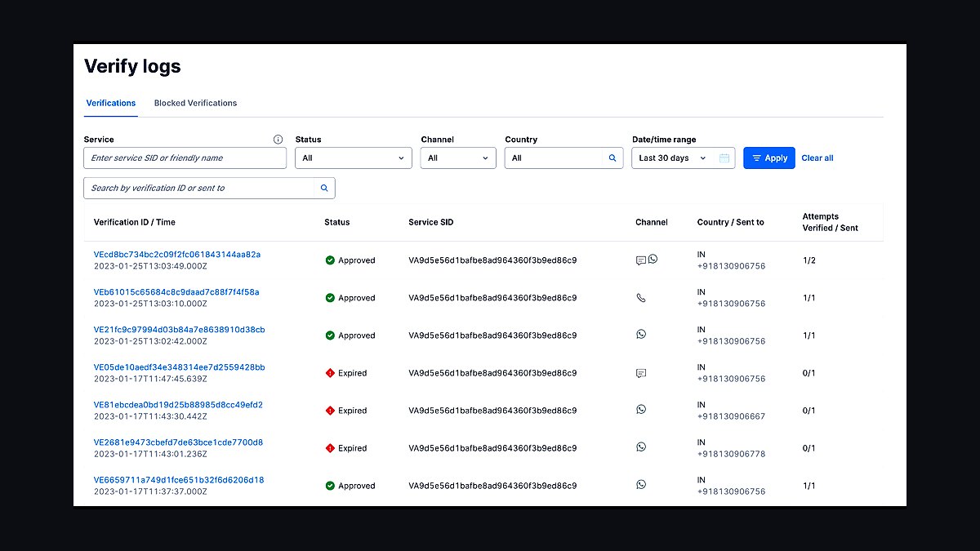Click the Verify logs heading
980x551 pixels.
132,67
